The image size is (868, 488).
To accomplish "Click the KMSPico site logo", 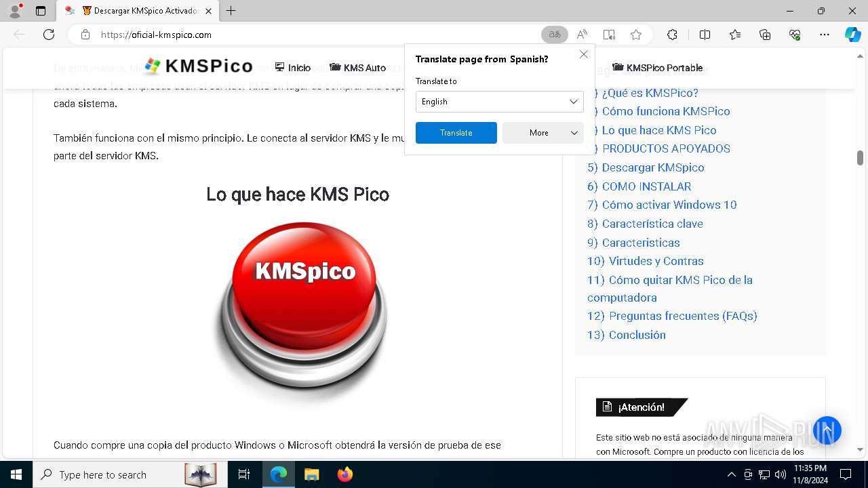I will click(199, 66).
